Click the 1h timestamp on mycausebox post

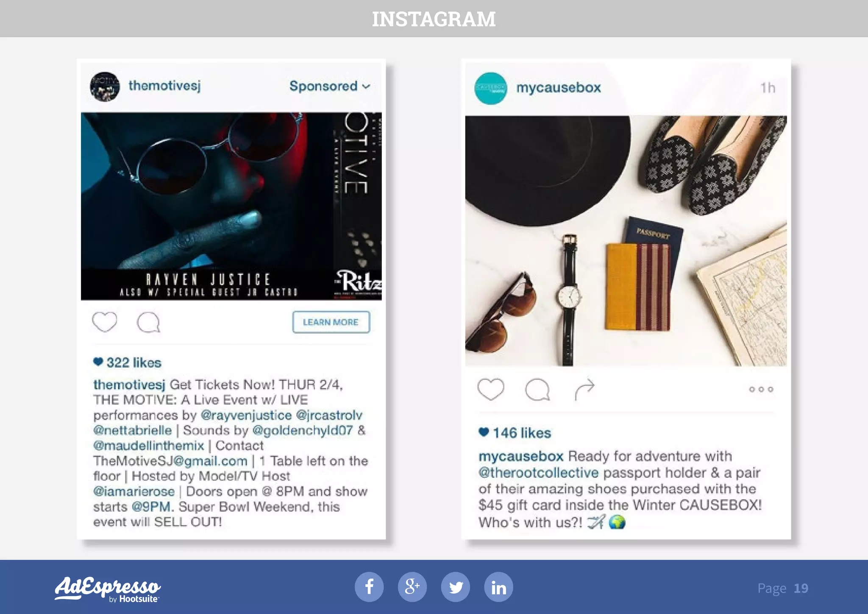(768, 88)
